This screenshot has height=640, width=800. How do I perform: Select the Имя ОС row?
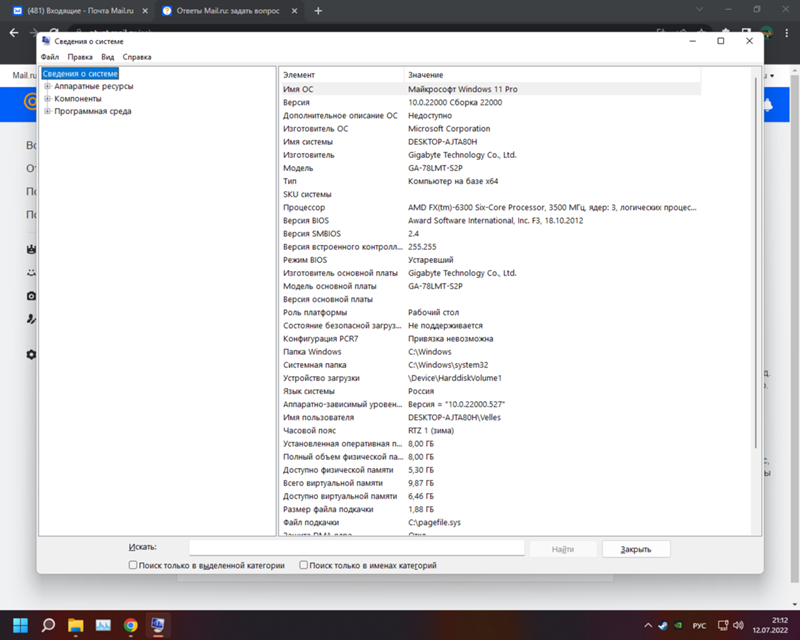click(491, 89)
